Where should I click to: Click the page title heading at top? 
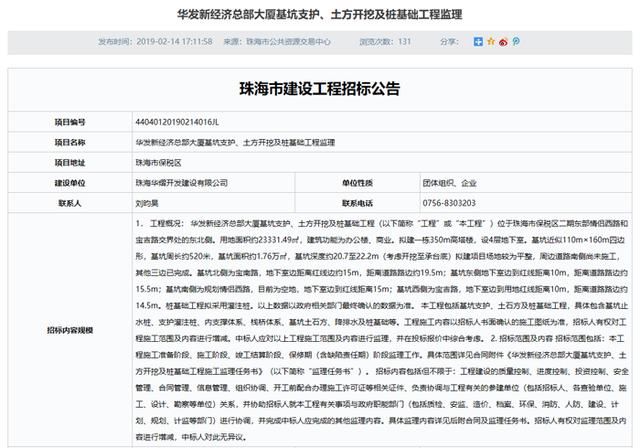[x=320, y=15]
